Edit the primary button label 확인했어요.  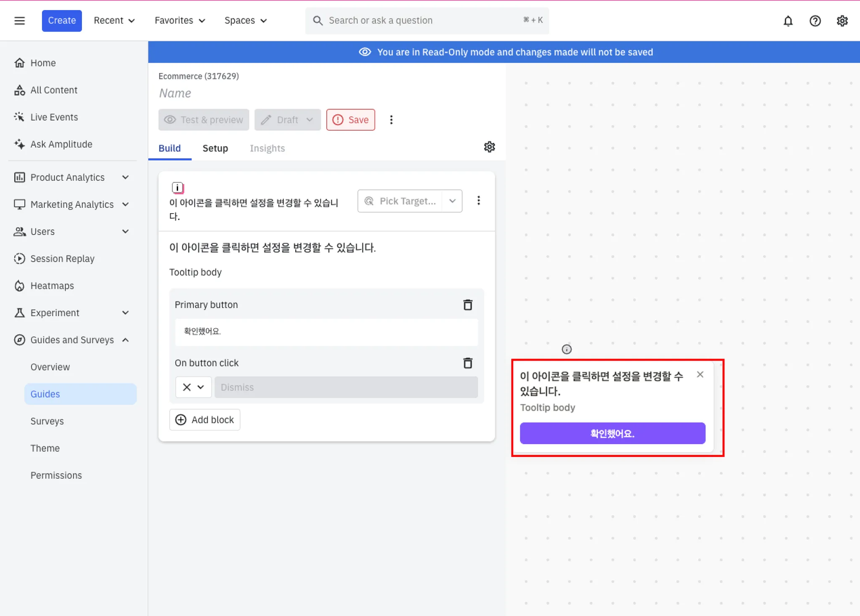326,332
